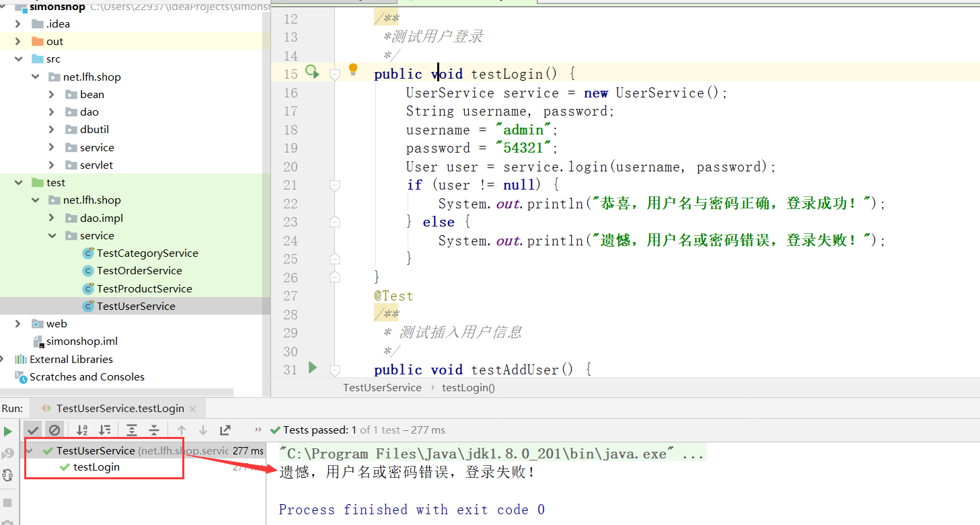Expand the dbutil package
This screenshot has width=980, height=525.
(x=52, y=129)
